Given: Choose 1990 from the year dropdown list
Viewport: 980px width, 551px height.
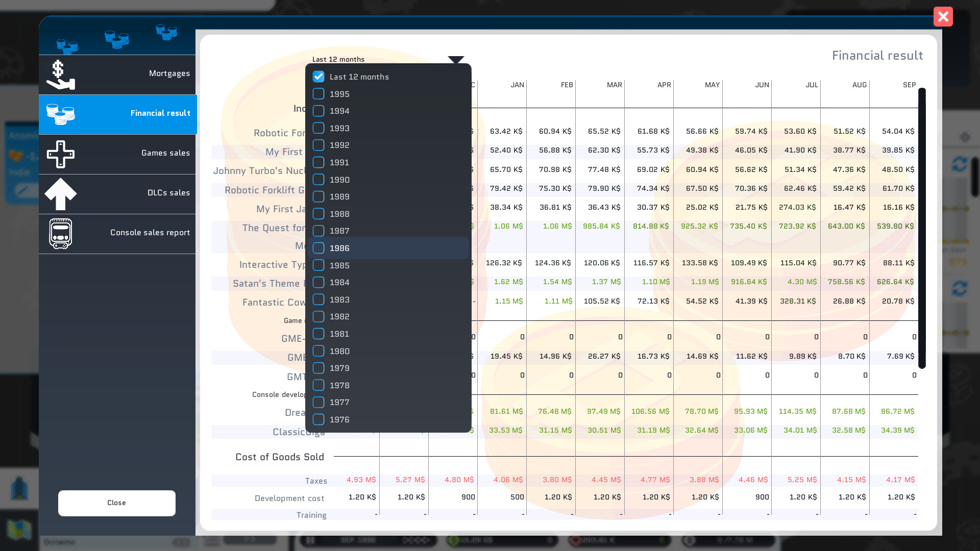Looking at the screenshot, I should point(339,180).
